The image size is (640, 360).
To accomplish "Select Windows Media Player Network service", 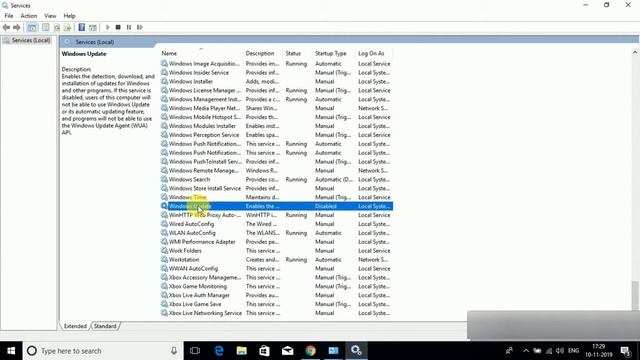I will tap(276, 108).
